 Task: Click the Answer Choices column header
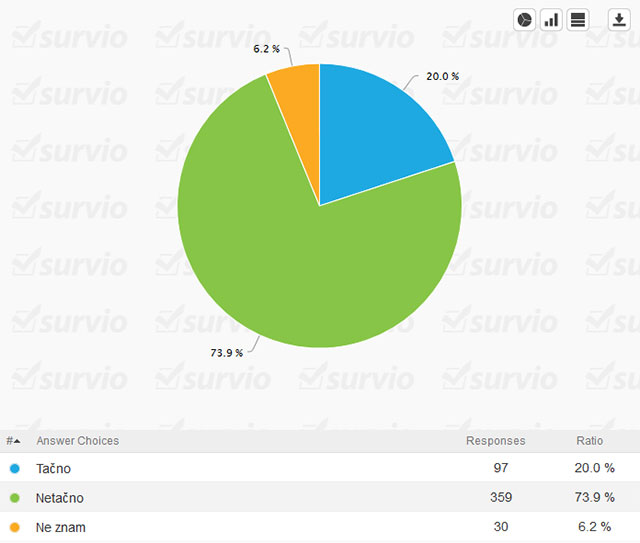click(x=77, y=441)
